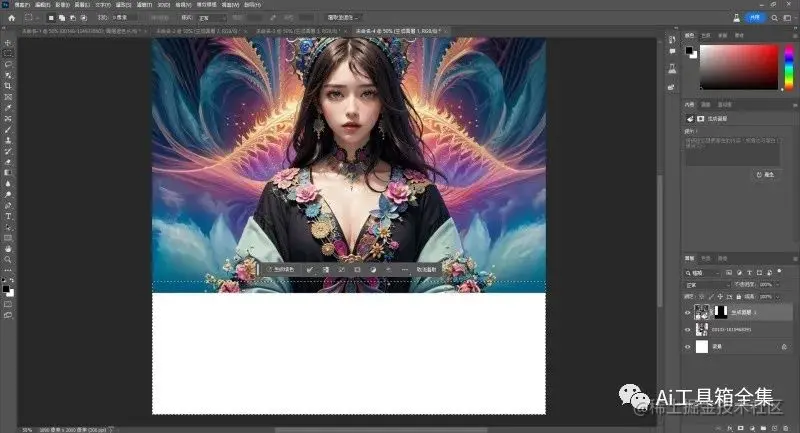Select the Object Selection tool
800x433 pixels.
[8, 75]
